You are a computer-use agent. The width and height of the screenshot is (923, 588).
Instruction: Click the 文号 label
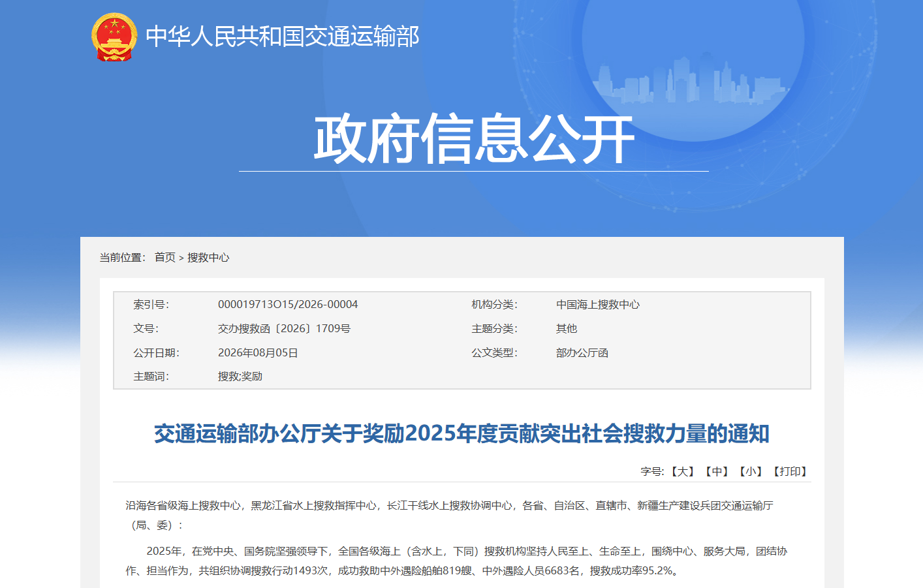[146, 329]
